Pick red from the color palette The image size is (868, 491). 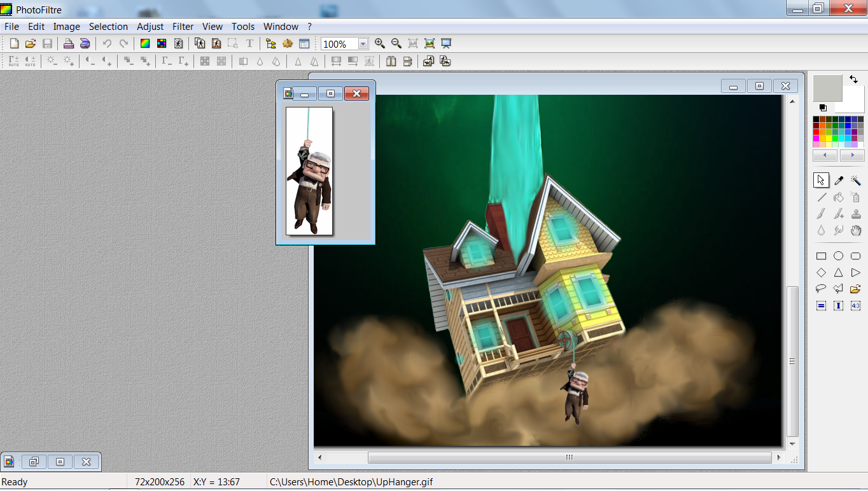click(816, 132)
